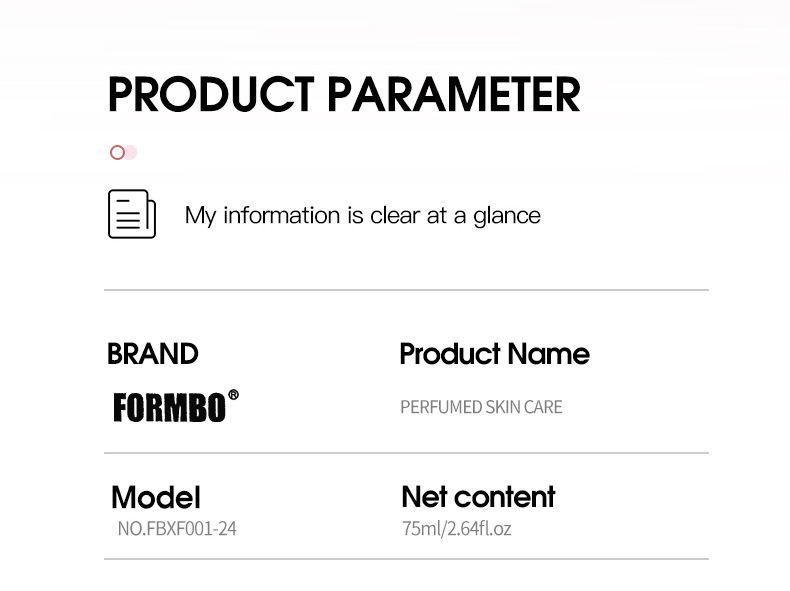Click the document notes icon
The width and height of the screenshot is (790, 591).
coord(132,214)
